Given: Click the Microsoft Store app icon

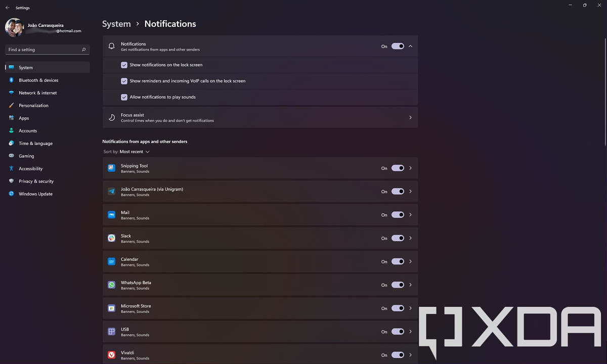Looking at the screenshot, I should pos(111,308).
